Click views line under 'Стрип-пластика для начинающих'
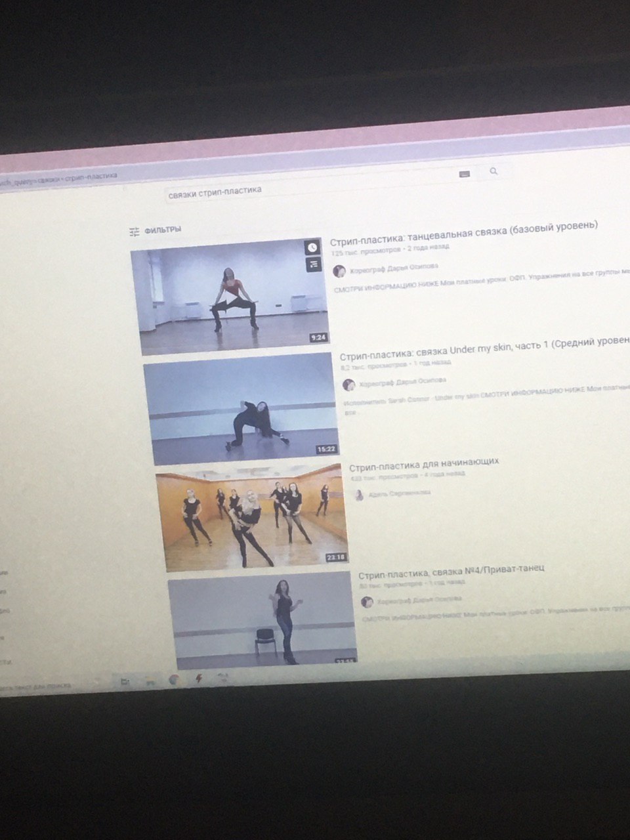Viewport: 630px width, 840px height. click(408, 476)
